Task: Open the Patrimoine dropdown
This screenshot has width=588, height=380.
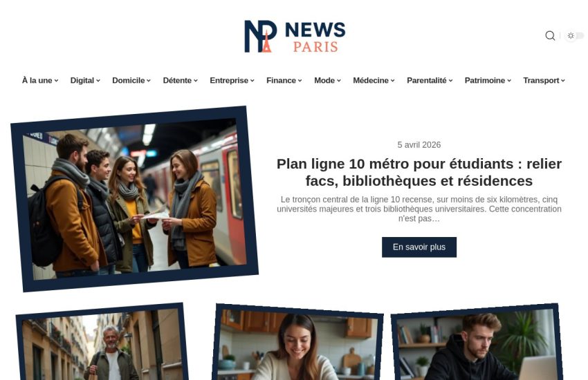Action: point(488,81)
